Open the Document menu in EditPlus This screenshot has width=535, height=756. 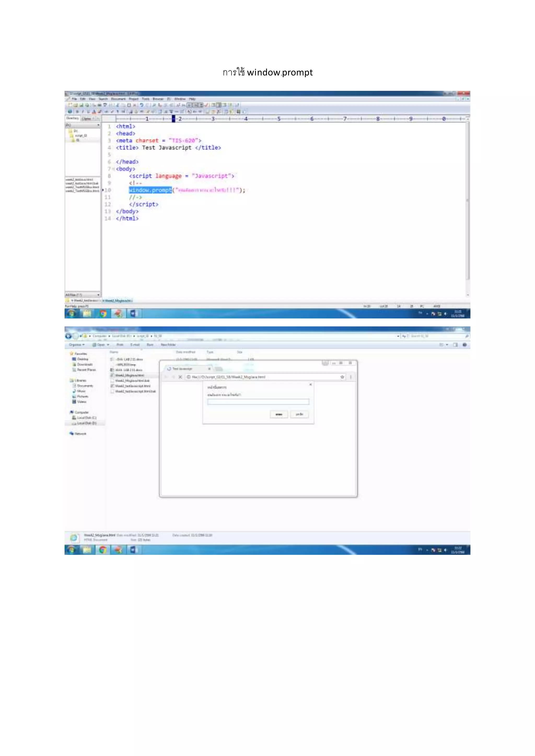pyautogui.click(x=118, y=99)
